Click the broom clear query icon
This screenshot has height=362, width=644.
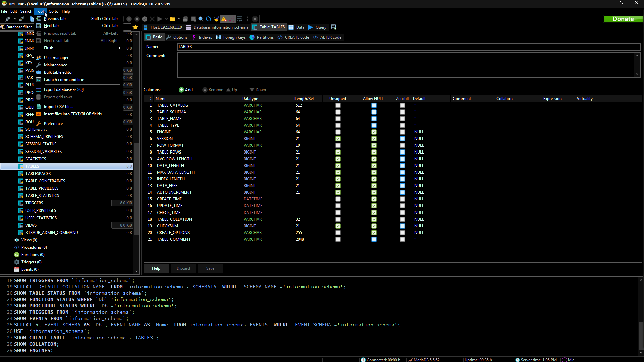point(216,19)
